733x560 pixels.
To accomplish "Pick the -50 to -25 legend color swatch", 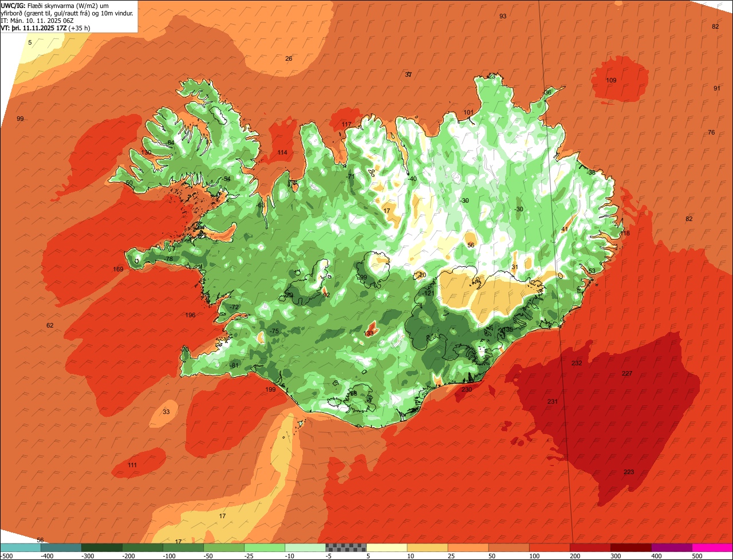I will click(x=224, y=547).
